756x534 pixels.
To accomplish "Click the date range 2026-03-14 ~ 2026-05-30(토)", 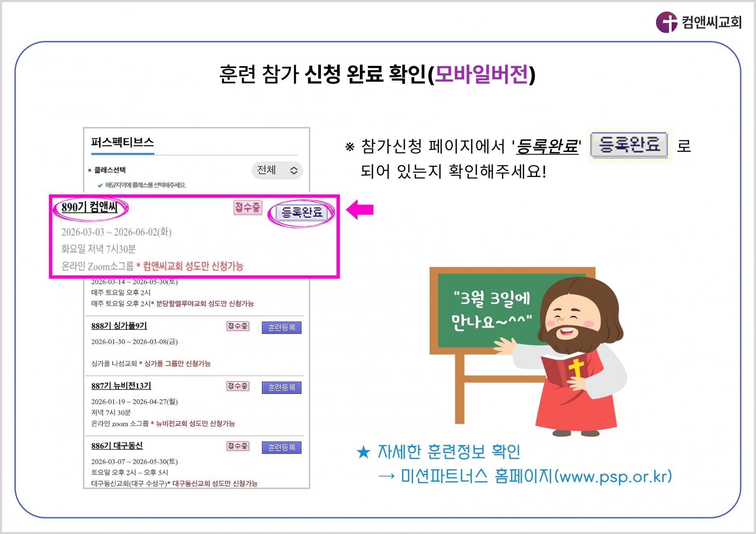I will pyautogui.click(x=134, y=282).
